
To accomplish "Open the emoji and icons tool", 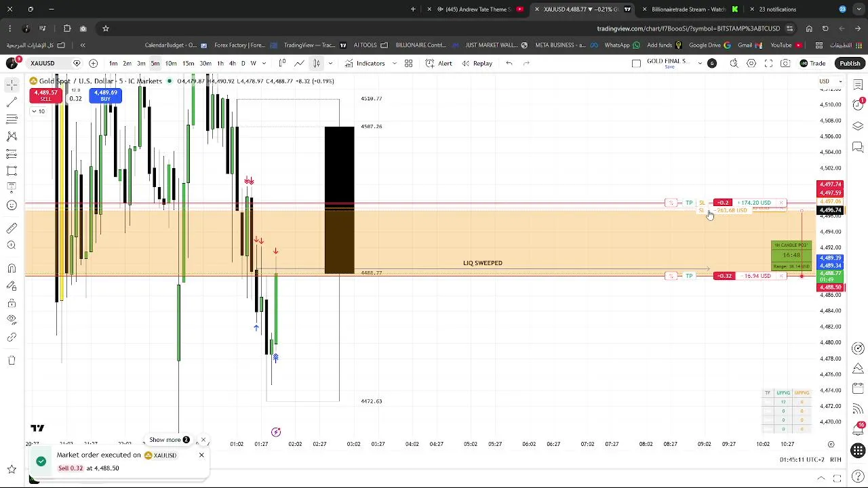I will point(12,205).
